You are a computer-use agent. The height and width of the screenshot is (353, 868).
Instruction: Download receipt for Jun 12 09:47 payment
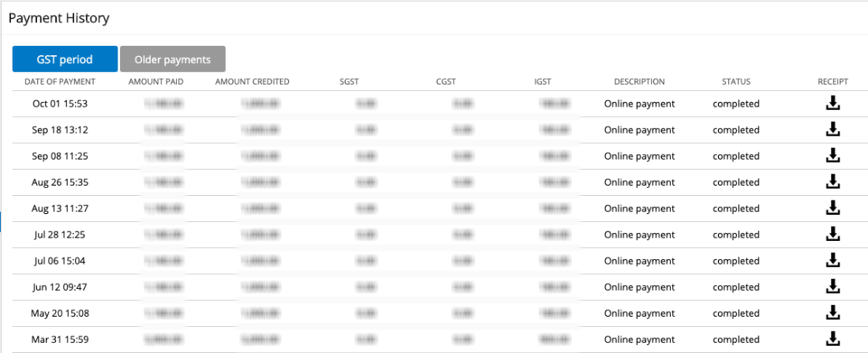click(x=832, y=287)
